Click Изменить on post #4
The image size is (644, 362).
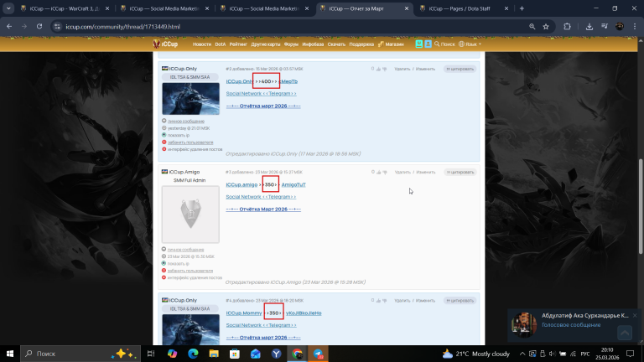425,301
